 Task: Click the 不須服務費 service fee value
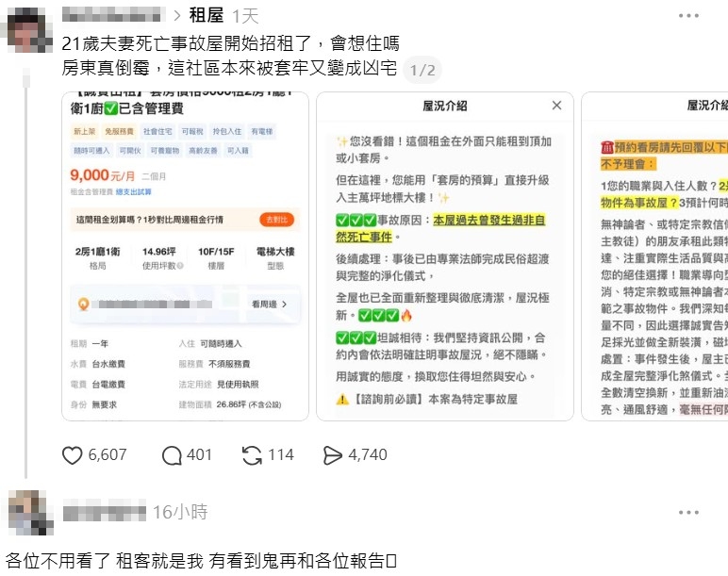coord(229,364)
